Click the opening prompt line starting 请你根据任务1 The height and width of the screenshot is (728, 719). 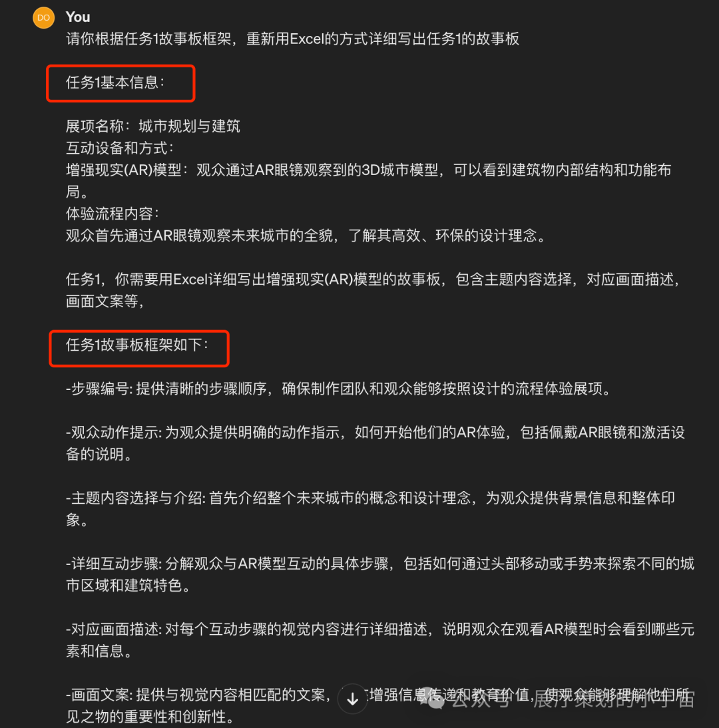click(x=293, y=39)
